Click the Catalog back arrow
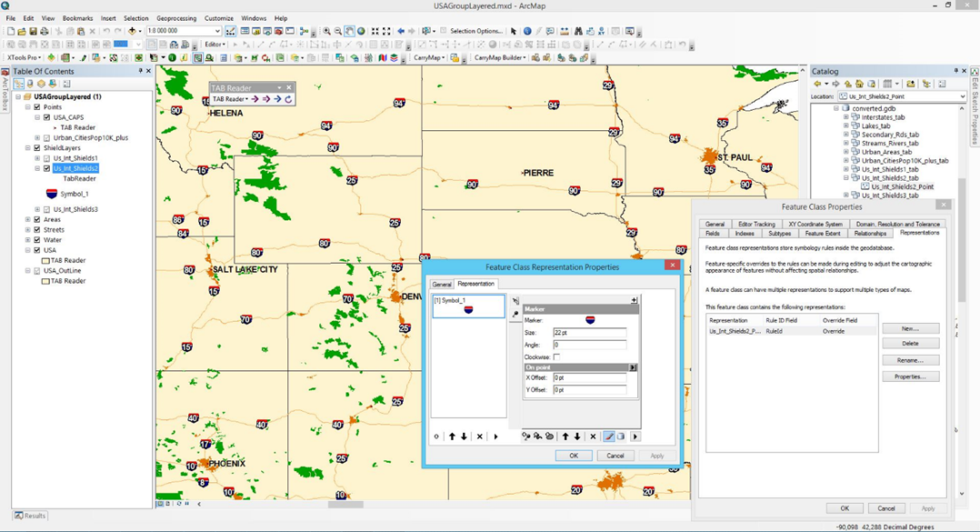This screenshot has height=532, width=980. [817, 84]
